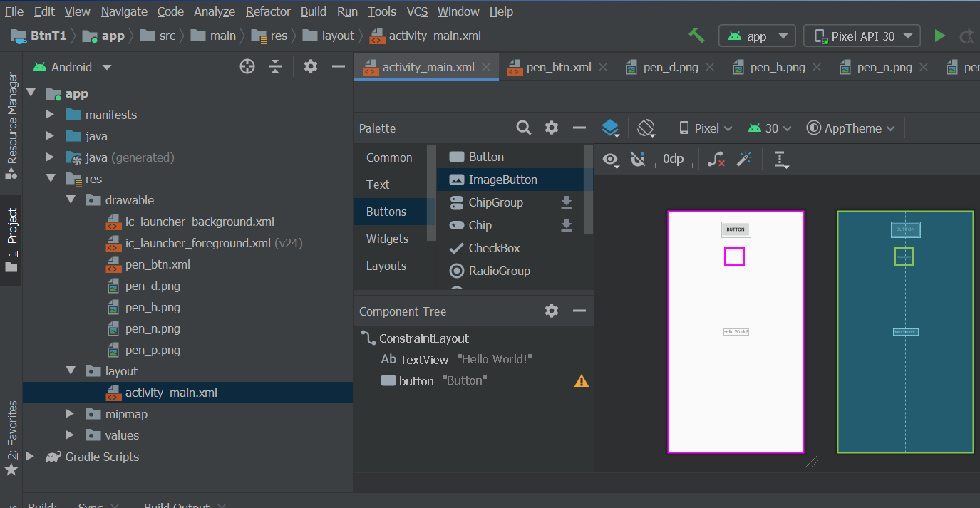
Task: Open the Pixel API 30 device dropdown
Action: coord(862,36)
